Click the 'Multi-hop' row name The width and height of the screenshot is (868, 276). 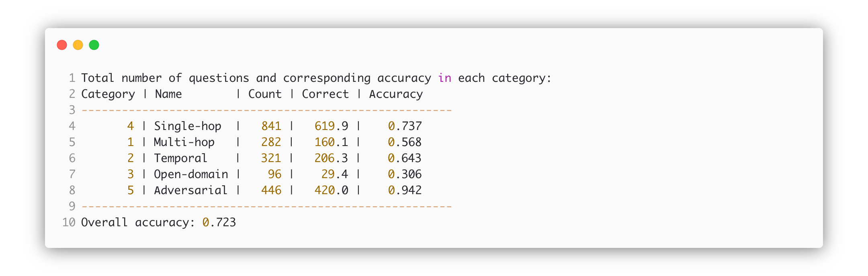coord(184,142)
